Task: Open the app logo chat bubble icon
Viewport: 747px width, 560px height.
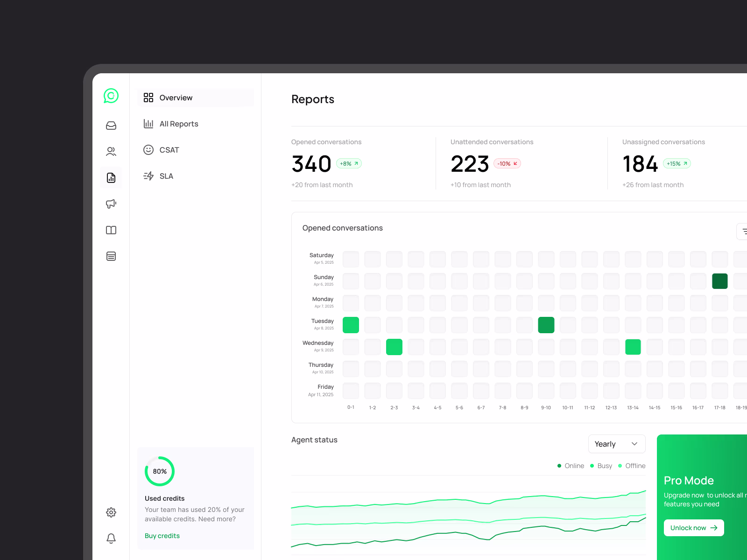Action: point(111,97)
